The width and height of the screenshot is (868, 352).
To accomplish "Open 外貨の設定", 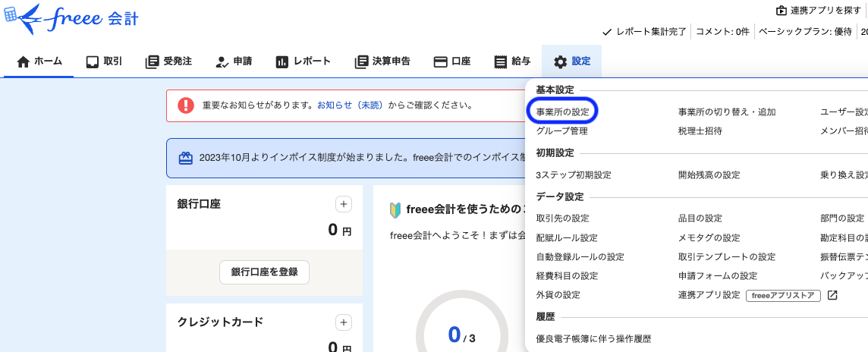I will pyautogui.click(x=558, y=295).
